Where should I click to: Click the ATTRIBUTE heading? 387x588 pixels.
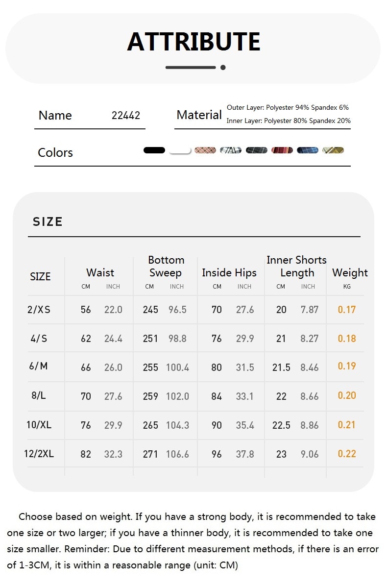coord(193,42)
